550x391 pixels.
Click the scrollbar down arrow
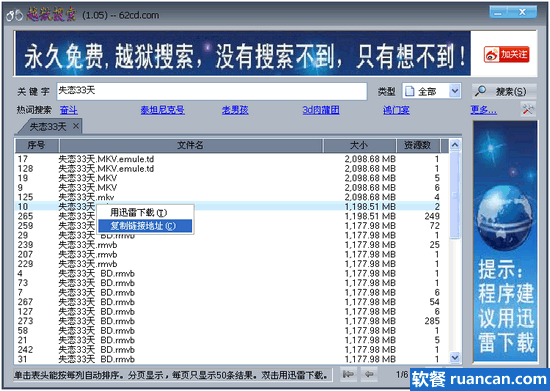point(455,357)
